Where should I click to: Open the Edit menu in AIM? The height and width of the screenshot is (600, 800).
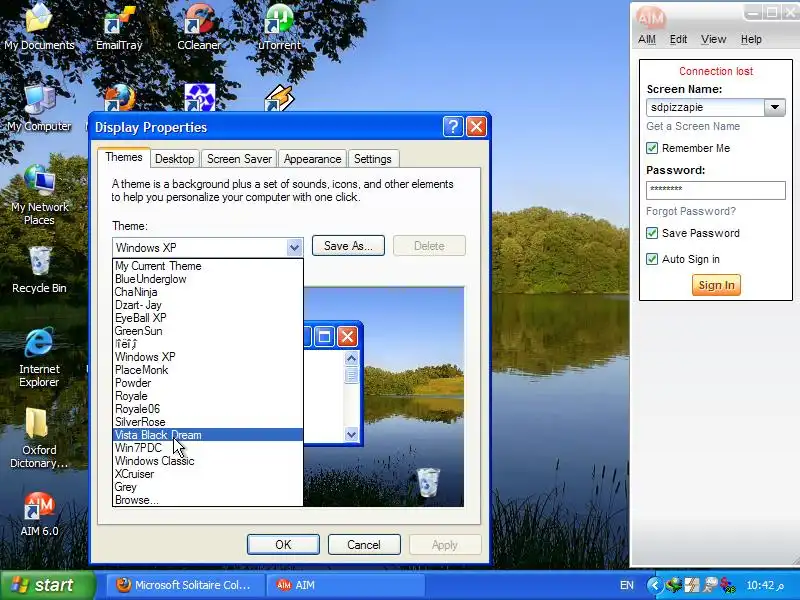(678, 39)
